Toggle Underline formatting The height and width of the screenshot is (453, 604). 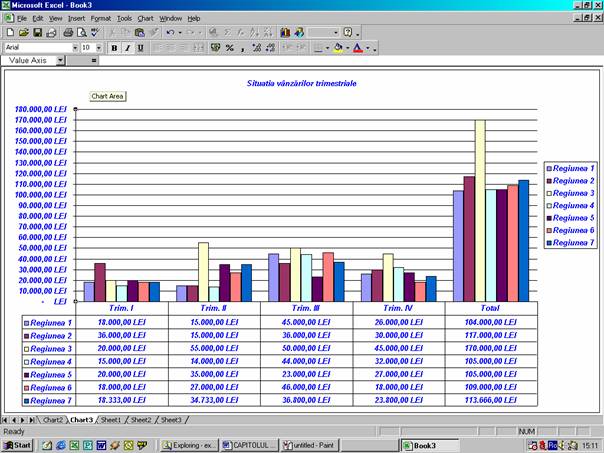(140, 47)
